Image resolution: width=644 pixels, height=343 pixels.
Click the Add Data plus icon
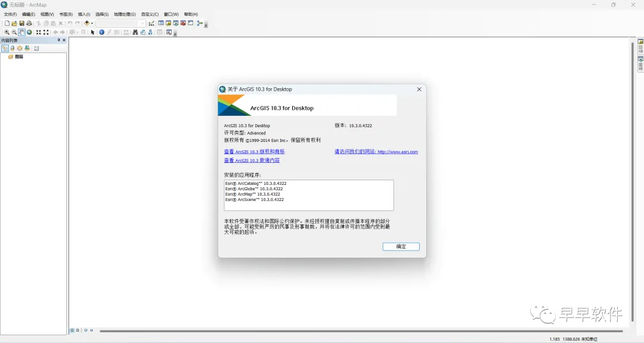tap(86, 23)
